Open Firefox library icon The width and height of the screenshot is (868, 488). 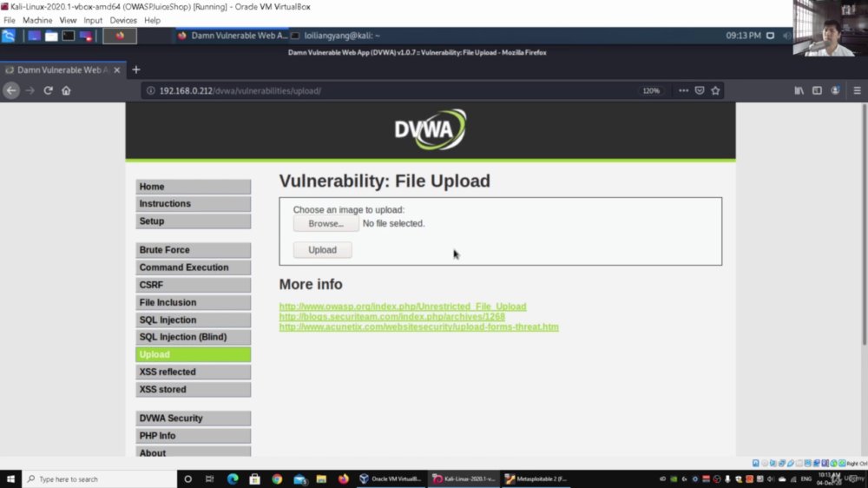[x=799, y=90]
